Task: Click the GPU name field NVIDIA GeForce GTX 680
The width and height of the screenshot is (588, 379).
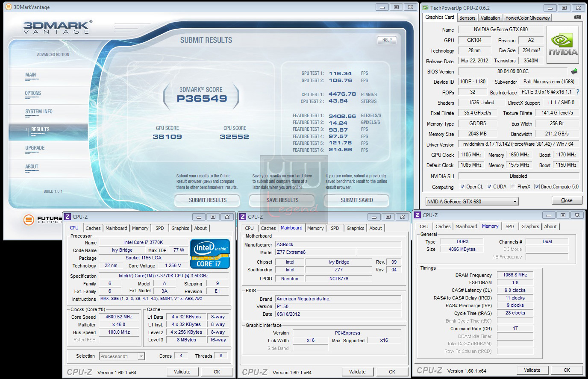Action: (500, 29)
